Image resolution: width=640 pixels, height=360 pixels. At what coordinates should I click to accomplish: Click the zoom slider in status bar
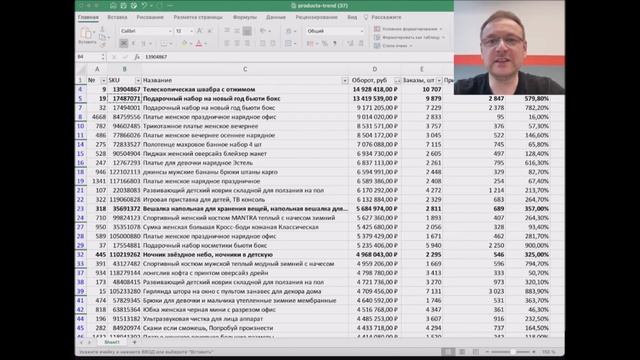[511, 351]
